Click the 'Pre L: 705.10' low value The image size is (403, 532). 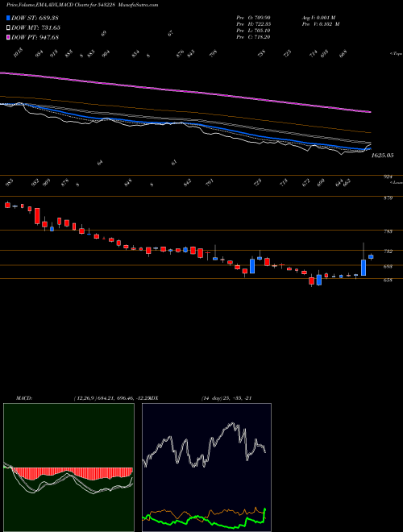click(253, 31)
